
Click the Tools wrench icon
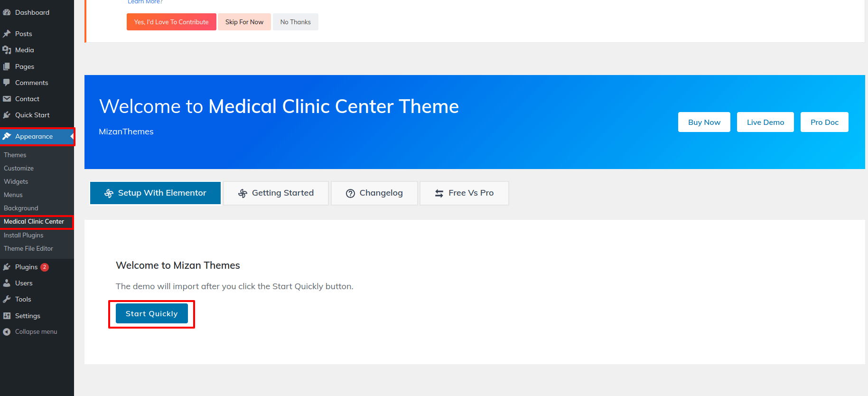point(7,299)
